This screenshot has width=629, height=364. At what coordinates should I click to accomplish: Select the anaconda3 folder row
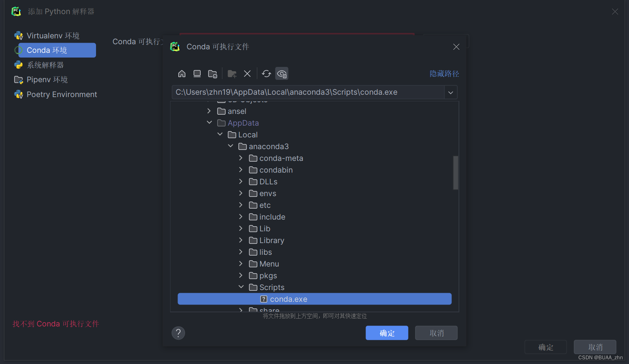click(314, 146)
